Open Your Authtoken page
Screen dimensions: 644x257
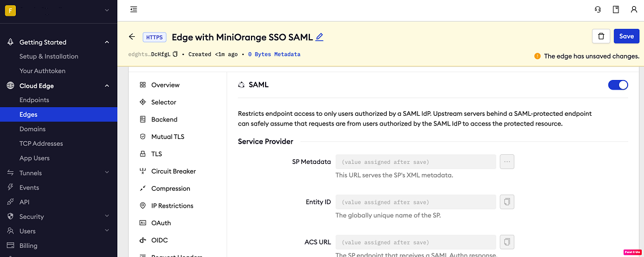42,71
